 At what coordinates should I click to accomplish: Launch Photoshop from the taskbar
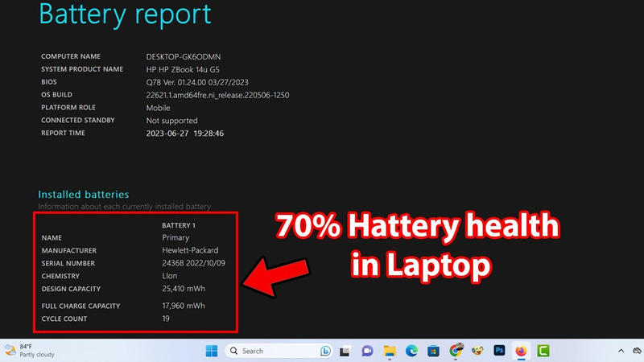click(x=499, y=351)
